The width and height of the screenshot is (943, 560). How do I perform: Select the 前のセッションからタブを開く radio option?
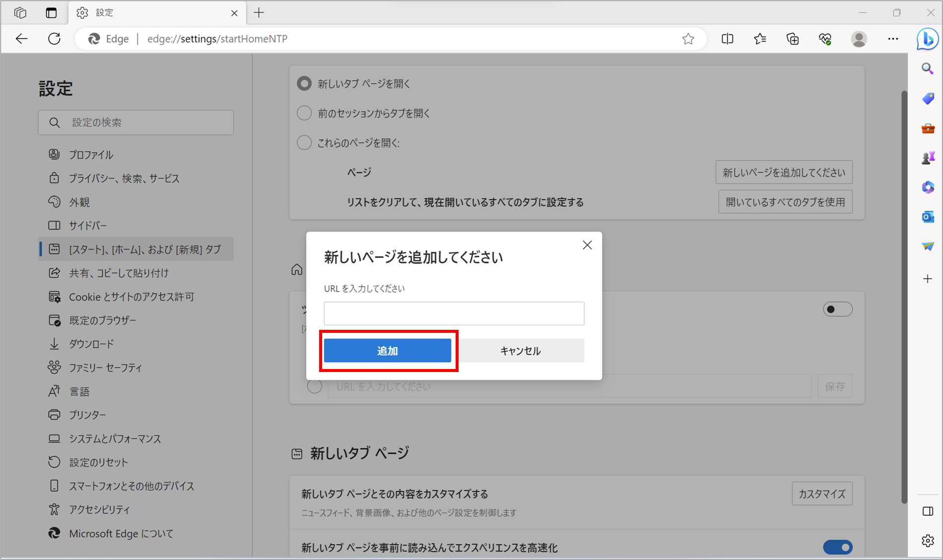coord(304,113)
